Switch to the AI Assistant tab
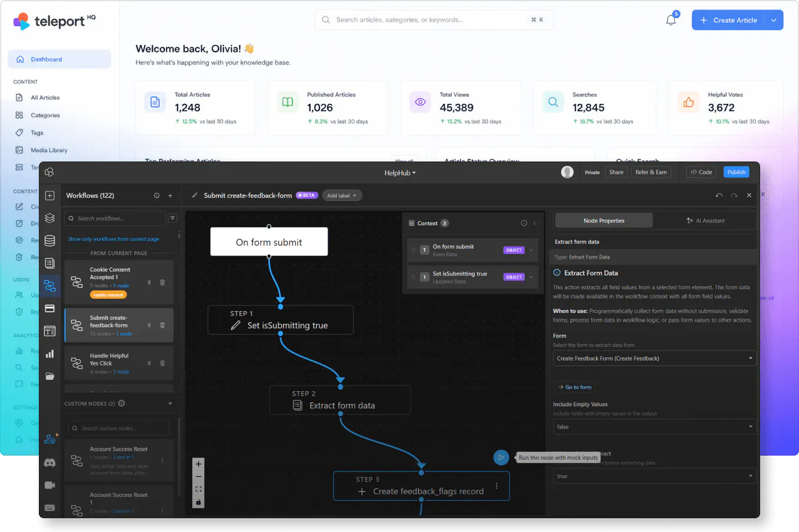Image resolution: width=799 pixels, height=532 pixels. [x=705, y=220]
